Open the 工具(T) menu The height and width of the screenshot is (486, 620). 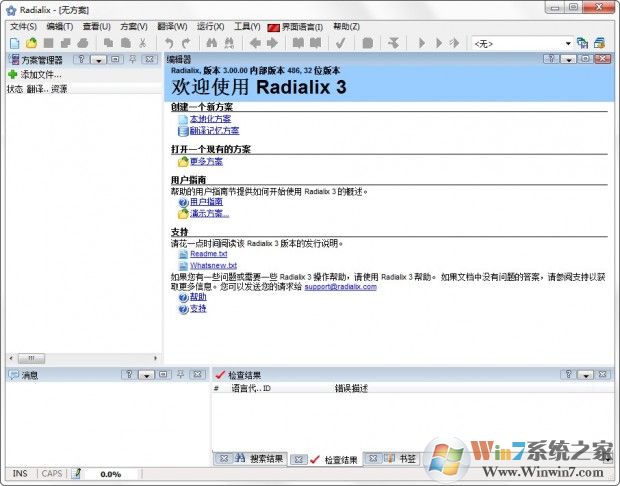(247, 26)
